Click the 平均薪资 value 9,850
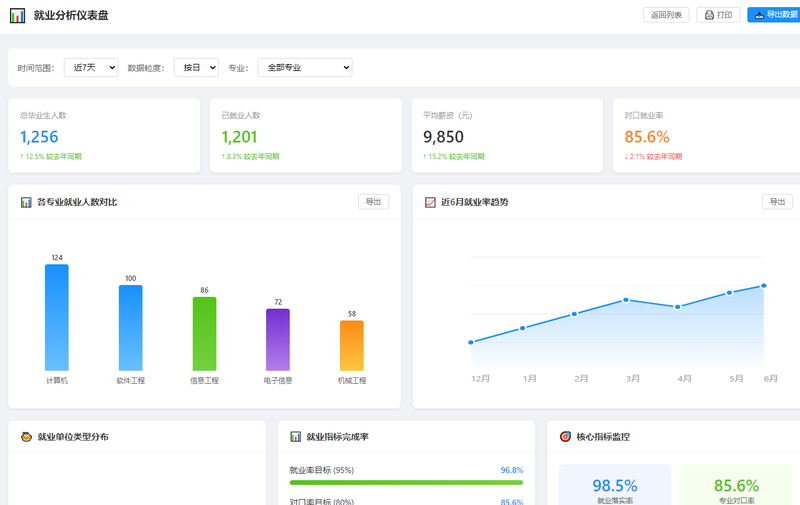 443,137
